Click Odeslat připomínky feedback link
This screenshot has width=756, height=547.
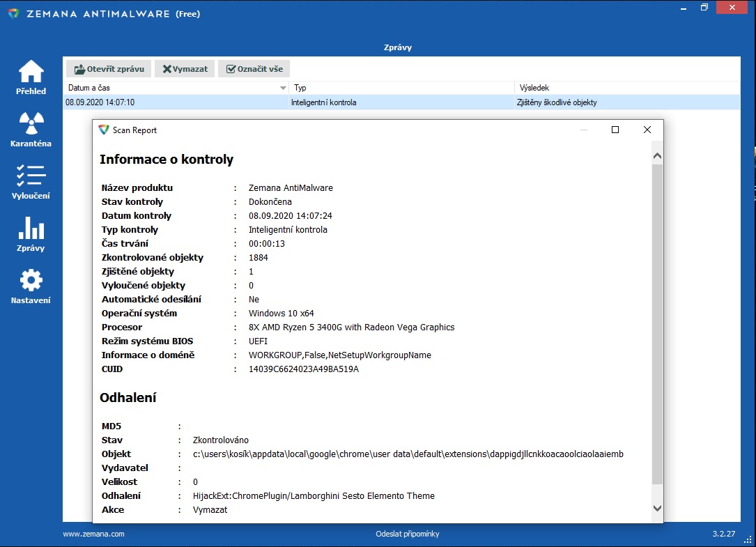[x=406, y=534]
